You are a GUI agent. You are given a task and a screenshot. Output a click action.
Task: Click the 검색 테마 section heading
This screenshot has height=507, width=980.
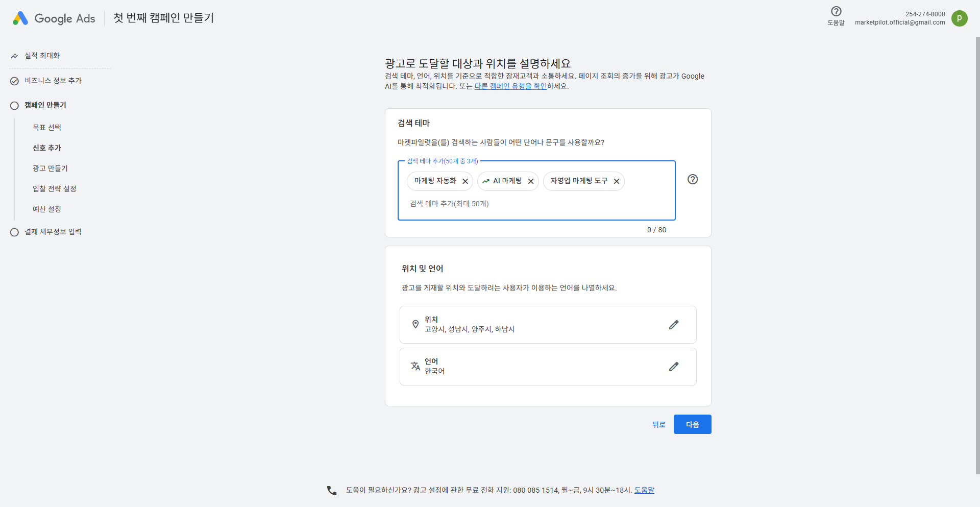pos(413,123)
